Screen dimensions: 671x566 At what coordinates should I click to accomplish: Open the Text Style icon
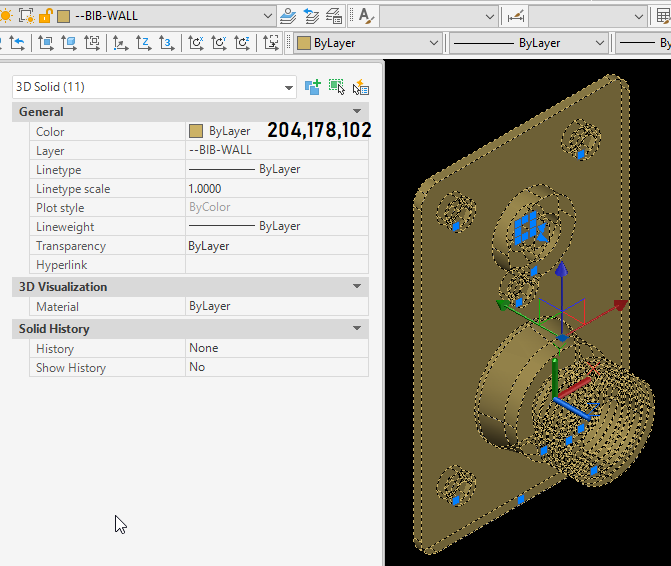[366, 16]
